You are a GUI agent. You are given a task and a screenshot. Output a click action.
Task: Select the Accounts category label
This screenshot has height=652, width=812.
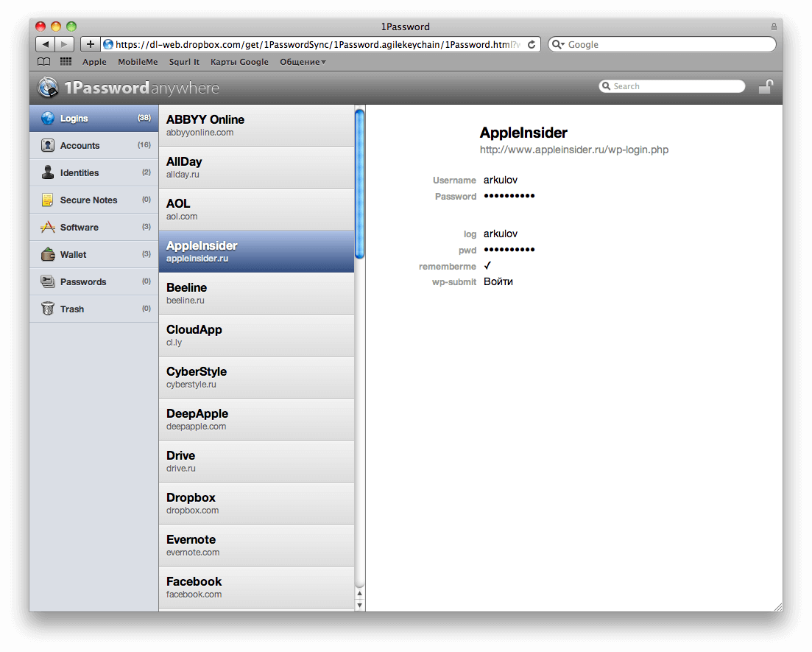pyautogui.click(x=80, y=146)
